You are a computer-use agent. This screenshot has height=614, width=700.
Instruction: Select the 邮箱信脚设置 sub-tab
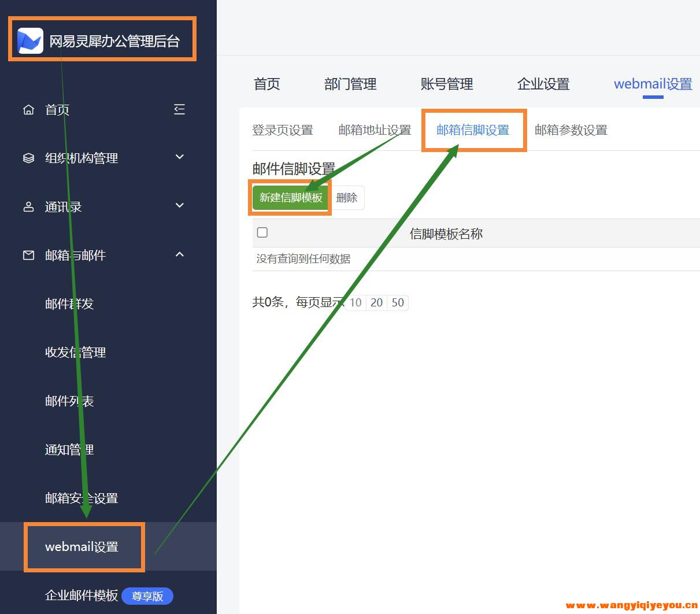(473, 130)
